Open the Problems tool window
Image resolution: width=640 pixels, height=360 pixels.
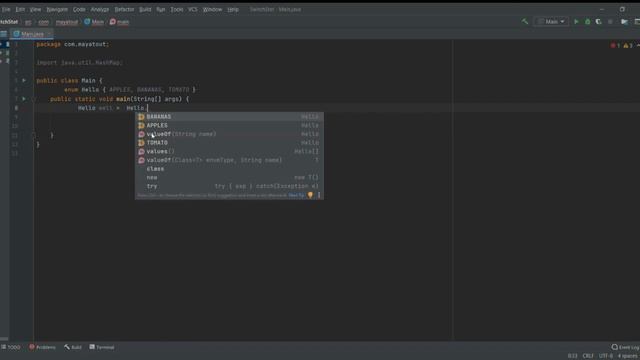click(x=42, y=347)
